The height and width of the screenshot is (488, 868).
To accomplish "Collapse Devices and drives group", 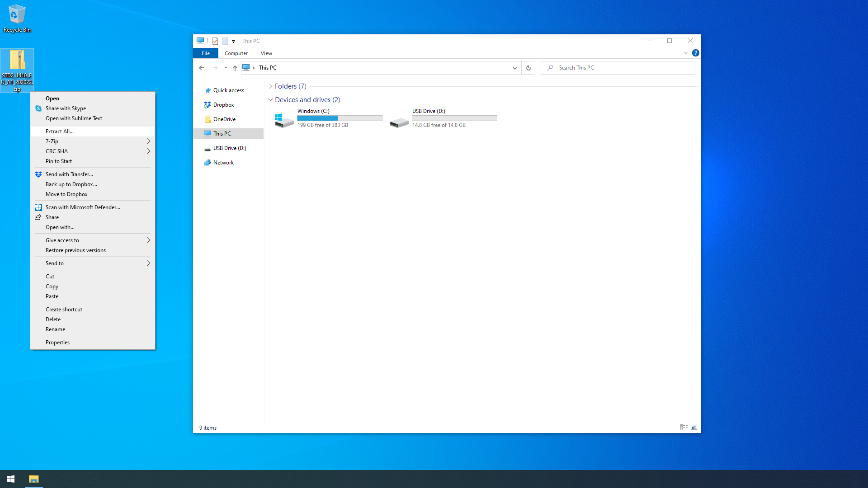I will coord(270,100).
